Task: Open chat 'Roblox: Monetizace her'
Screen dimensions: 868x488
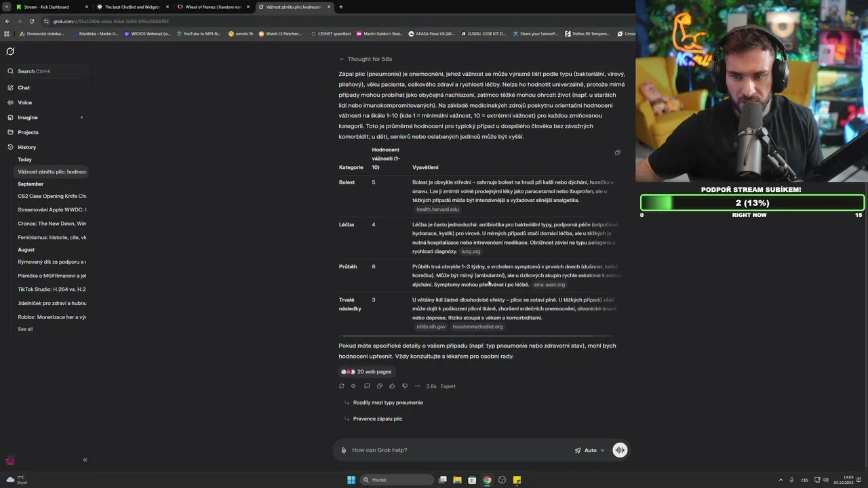Action: pos(52,317)
